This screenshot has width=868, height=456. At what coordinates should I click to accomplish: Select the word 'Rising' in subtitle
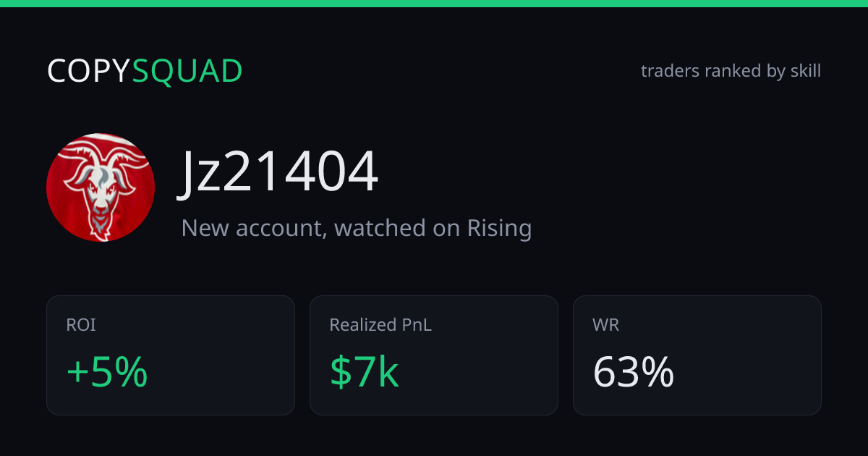coord(499,228)
